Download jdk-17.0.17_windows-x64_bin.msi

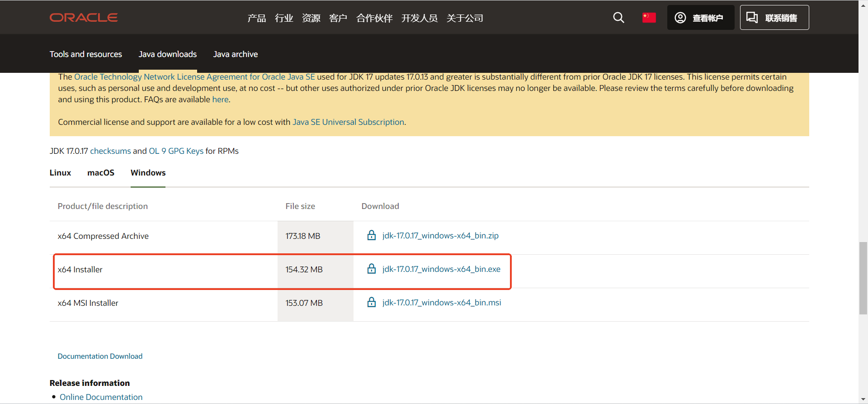coord(442,303)
